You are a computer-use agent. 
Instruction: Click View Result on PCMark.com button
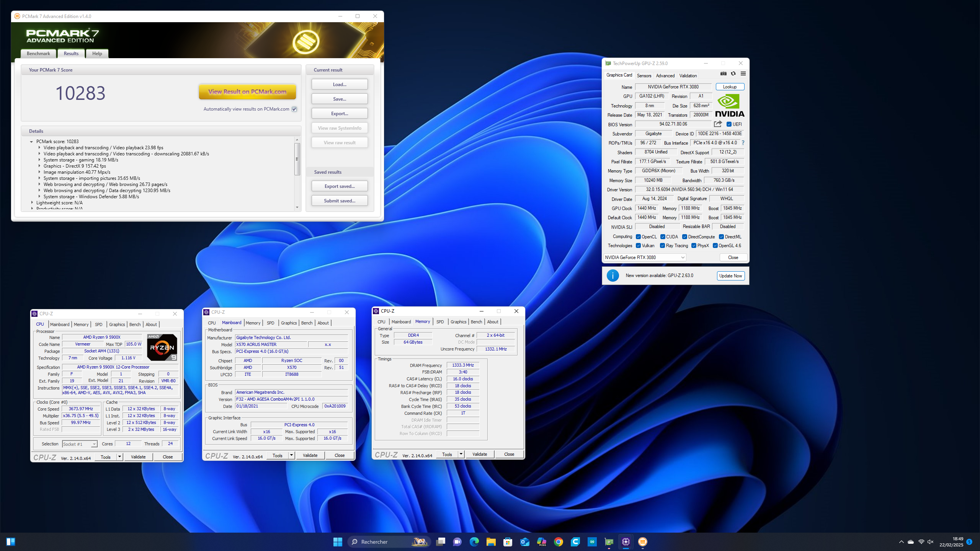(x=247, y=92)
